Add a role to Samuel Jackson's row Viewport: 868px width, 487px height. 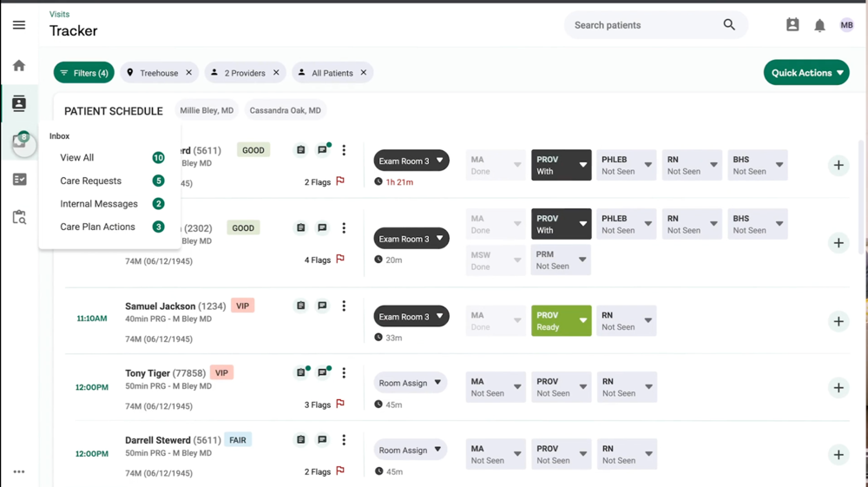[x=838, y=321]
